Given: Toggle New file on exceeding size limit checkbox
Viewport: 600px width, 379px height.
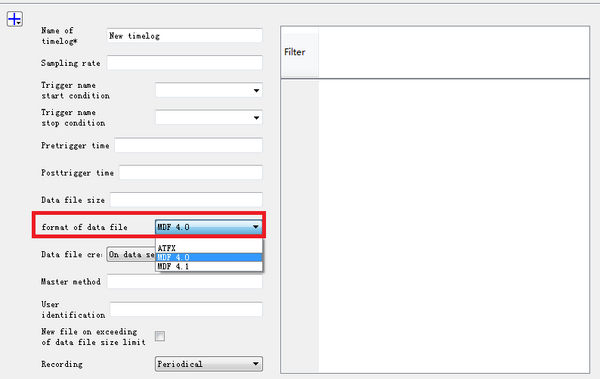Looking at the screenshot, I should [160, 337].
